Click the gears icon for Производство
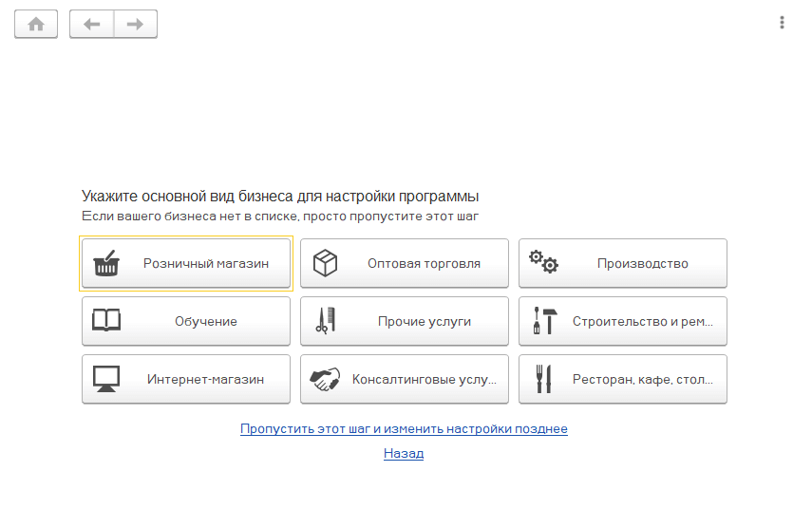 click(544, 262)
